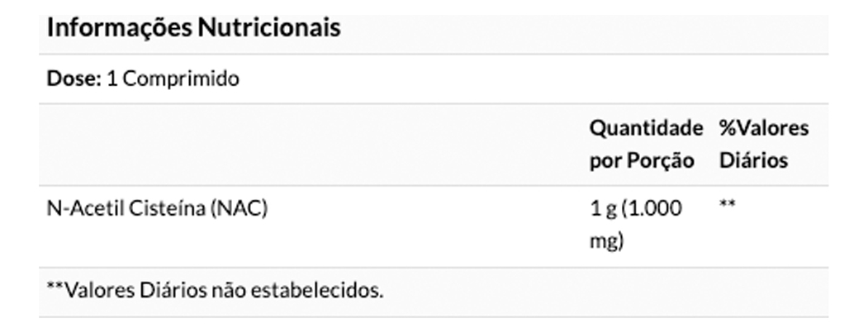The width and height of the screenshot is (868, 333).
Task: Click the asterisks starting the footnote
Action: [x=55, y=289]
